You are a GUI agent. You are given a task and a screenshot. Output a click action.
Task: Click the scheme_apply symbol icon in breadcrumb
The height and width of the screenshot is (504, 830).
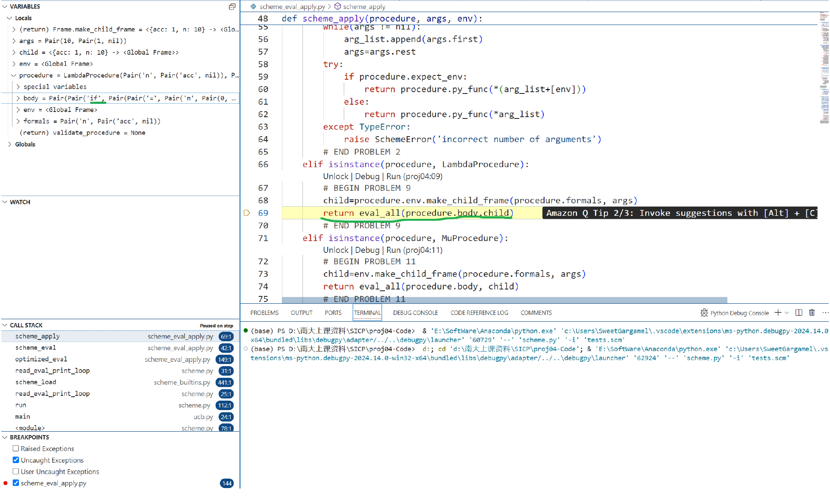tap(338, 6)
